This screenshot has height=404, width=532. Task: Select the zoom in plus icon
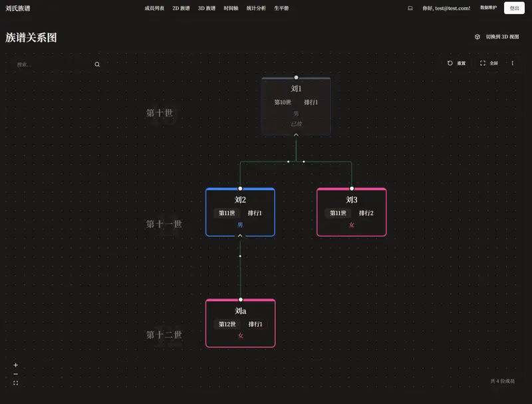pyautogui.click(x=15, y=365)
